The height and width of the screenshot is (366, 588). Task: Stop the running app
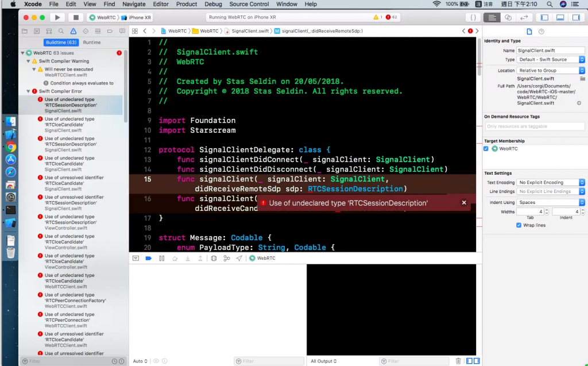[76, 17]
